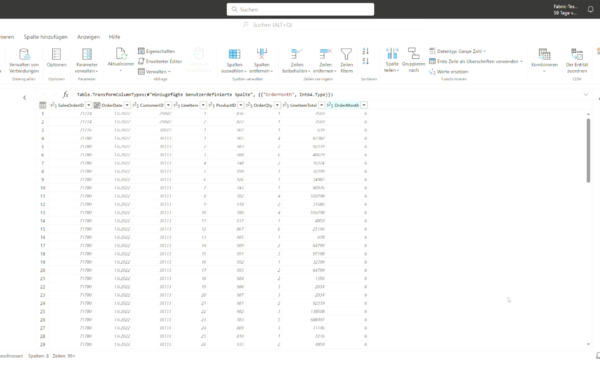Click the Aktualisieren refresh icon
This screenshot has height=380, width=600.
[x=121, y=54]
